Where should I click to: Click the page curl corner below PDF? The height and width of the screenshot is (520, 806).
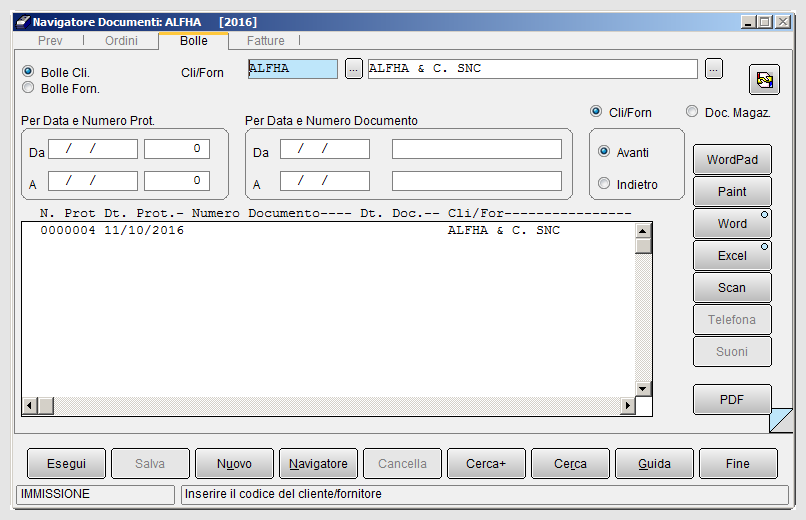pos(781,420)
